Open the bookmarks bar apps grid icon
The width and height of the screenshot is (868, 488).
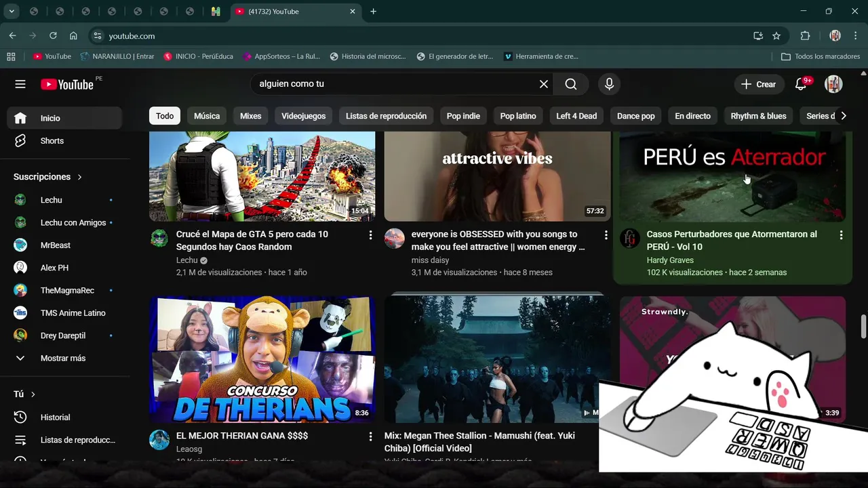(x=11, y=56)
